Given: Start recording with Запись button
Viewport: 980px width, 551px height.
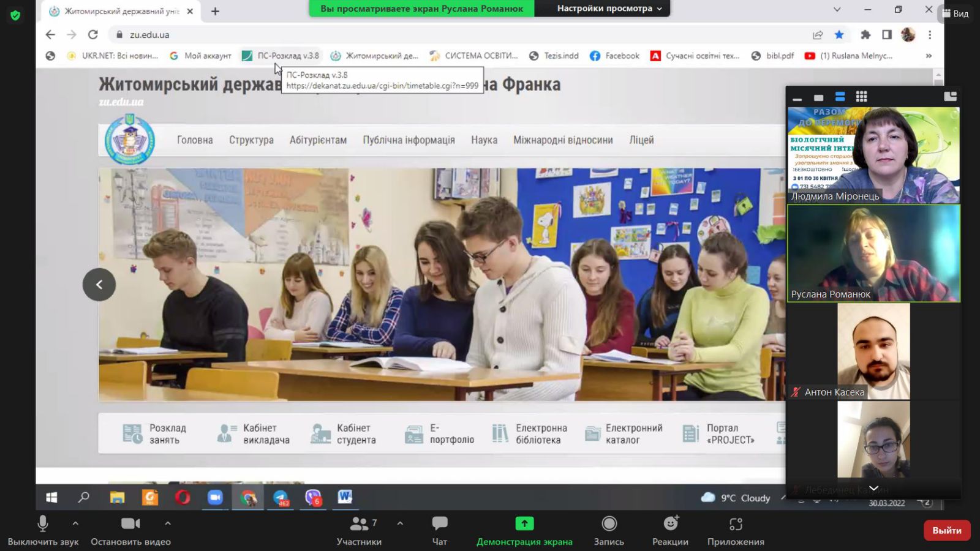Looking at the screenshot, I should 609,530.
